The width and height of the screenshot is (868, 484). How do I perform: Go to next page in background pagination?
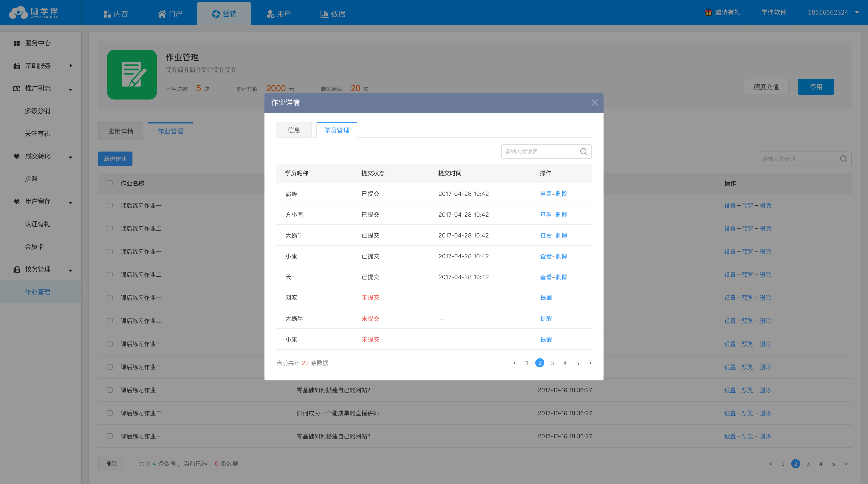(846, 464)
